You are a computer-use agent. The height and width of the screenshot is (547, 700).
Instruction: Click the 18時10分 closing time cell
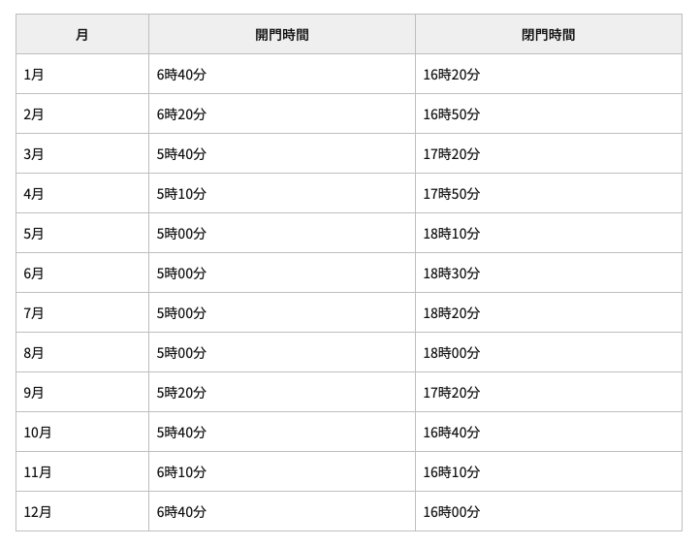click(452, 233)
